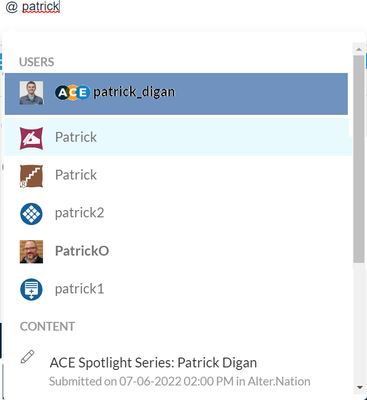Click the scrollbar up arrow
Image resolution: width=367 pixels, height=400 pixels.
tap(359, 49)
